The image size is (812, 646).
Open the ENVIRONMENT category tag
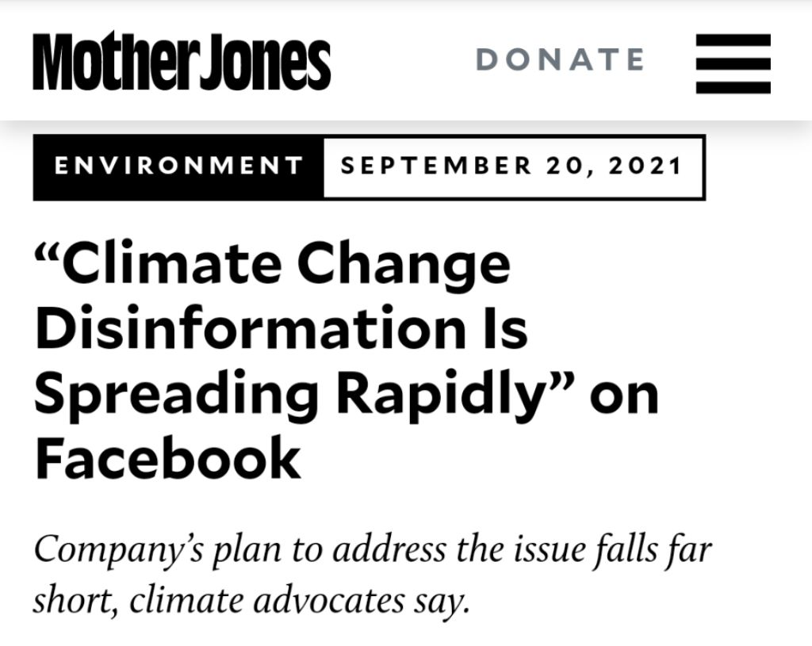coord(178,166)
